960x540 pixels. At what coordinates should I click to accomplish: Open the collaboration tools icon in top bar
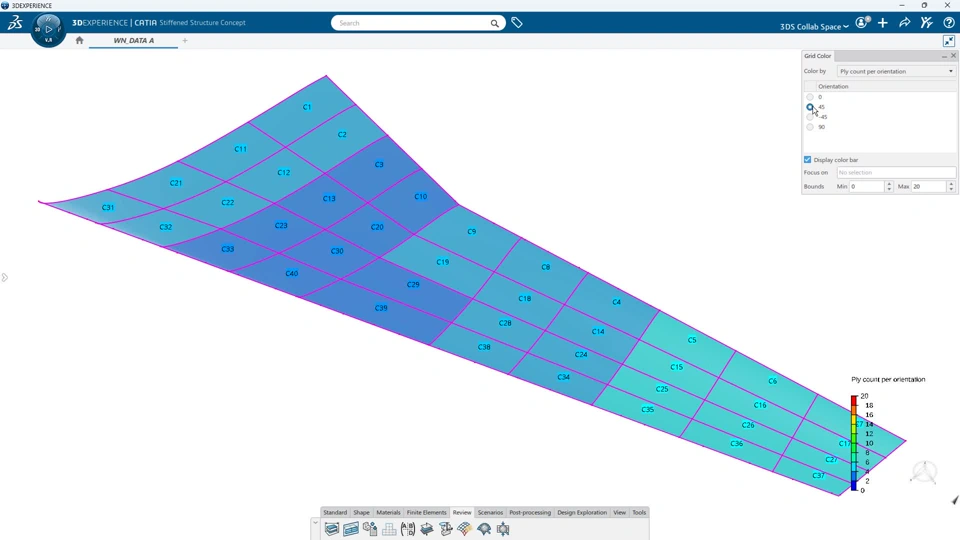[x=926, y=23]
